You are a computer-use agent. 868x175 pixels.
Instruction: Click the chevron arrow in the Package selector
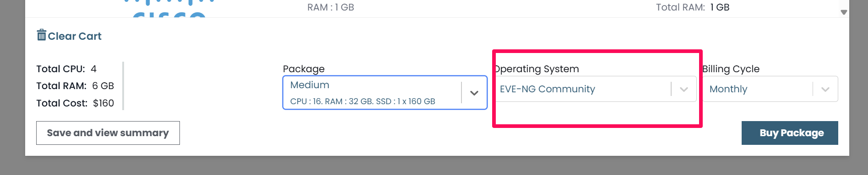tap(474, 93)
